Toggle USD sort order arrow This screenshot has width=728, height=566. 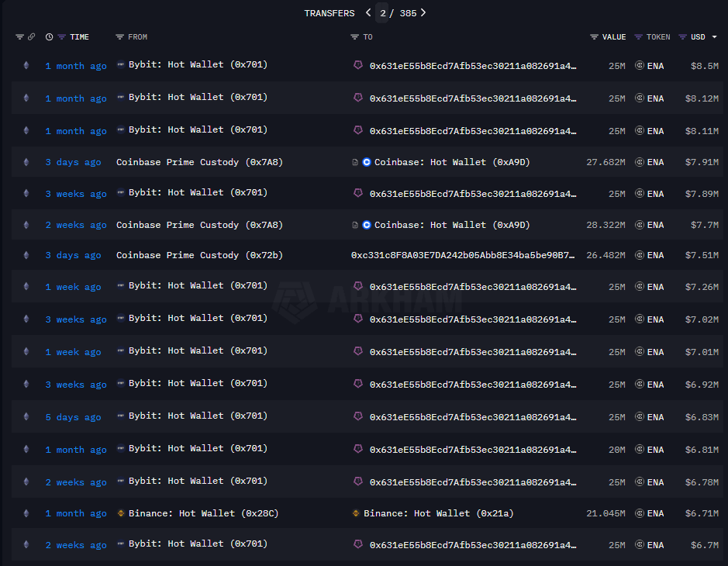pyautogui.click(x=714, y=36)
